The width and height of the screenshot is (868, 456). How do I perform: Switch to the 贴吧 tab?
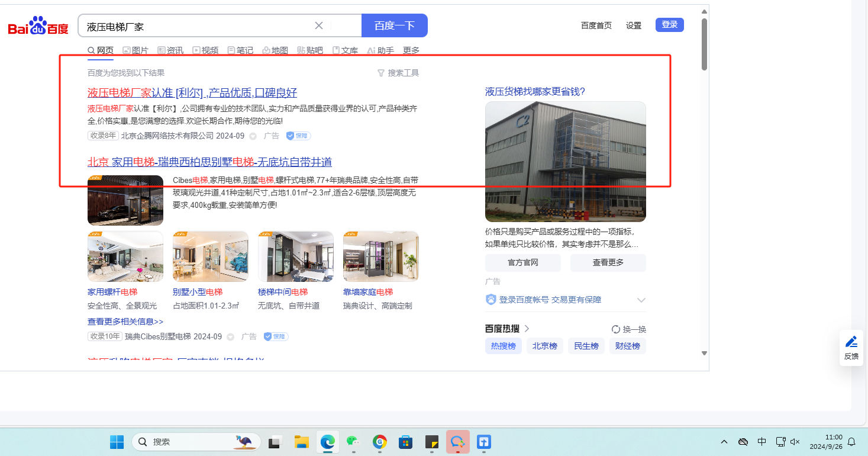(310, 51)
